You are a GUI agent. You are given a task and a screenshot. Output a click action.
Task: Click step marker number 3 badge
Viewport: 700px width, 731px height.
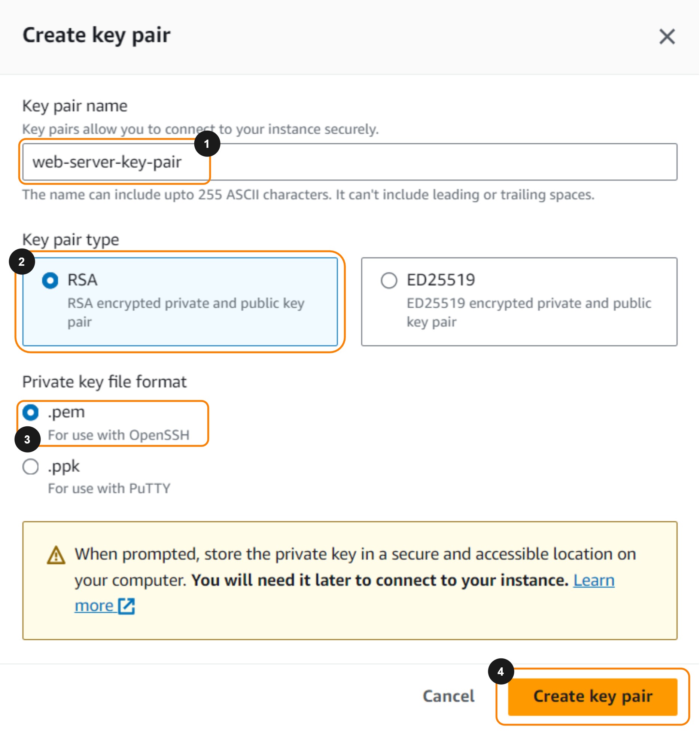click(x=27, y=439)
